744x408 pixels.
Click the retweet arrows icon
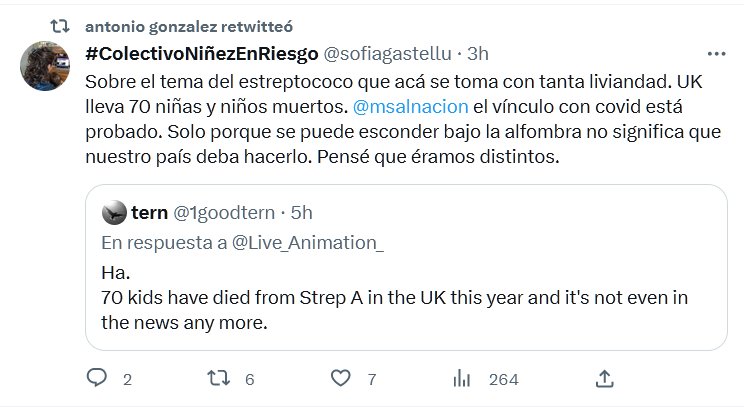pos(217,379)
